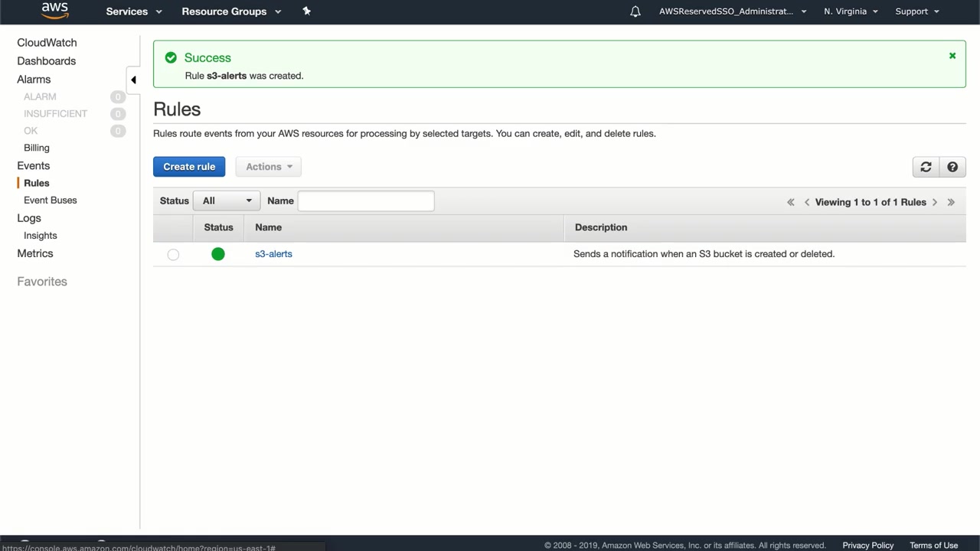Open the ALARM state filter in the sidebar

(40, 97)
